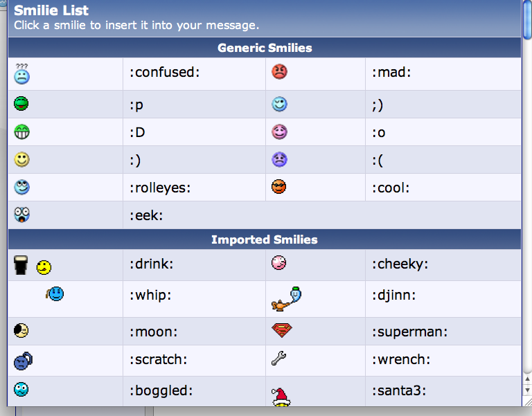The image size is (532, 416).
Task: Insert the :djinn: genie lamp smilie
Action: [286, 299]
